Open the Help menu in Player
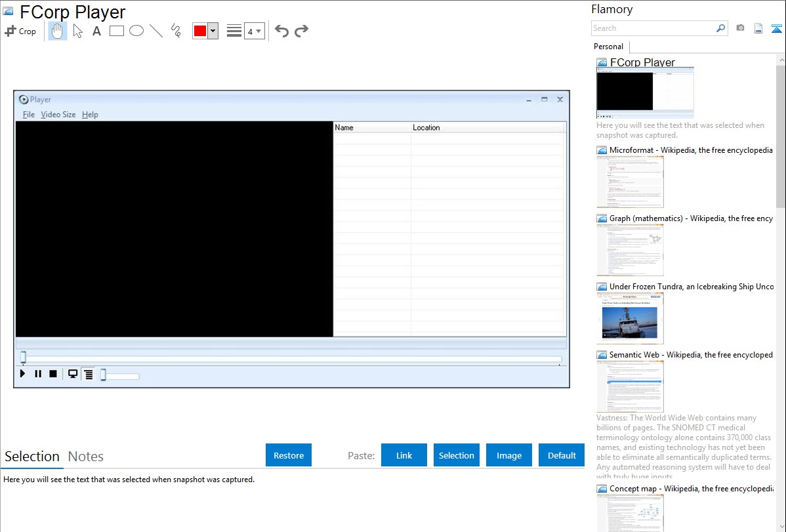 tap(91, 114)
